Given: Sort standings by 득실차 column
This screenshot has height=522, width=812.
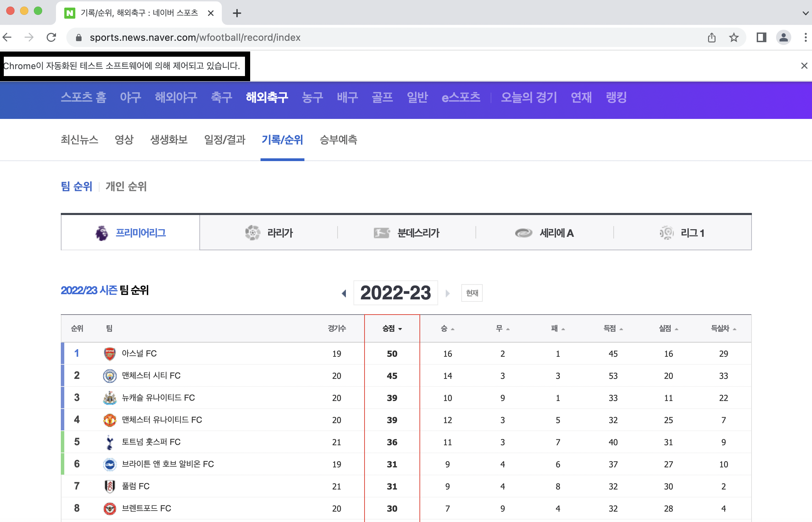Looking at the screenshot, I should 723,328.
